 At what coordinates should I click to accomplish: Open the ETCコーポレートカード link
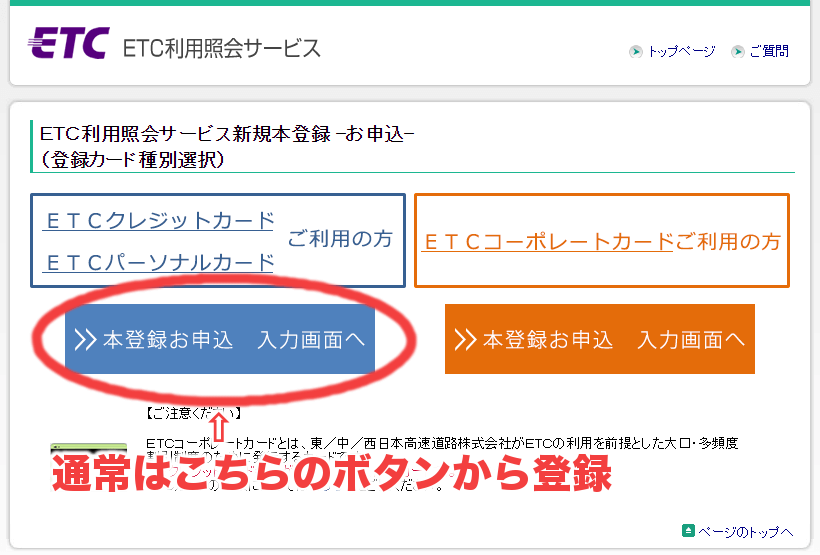point(548,242)
